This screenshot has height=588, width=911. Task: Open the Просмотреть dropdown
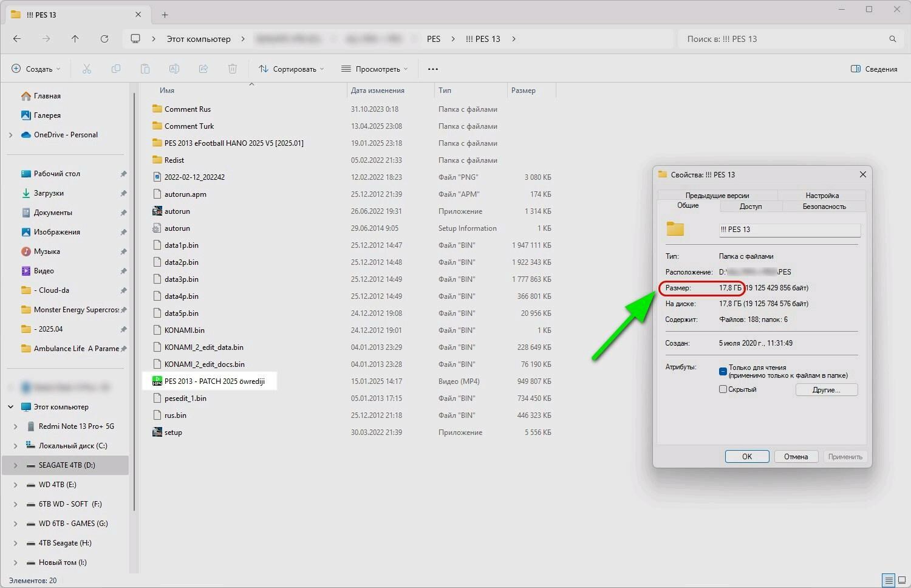click(x=374, y=69)
